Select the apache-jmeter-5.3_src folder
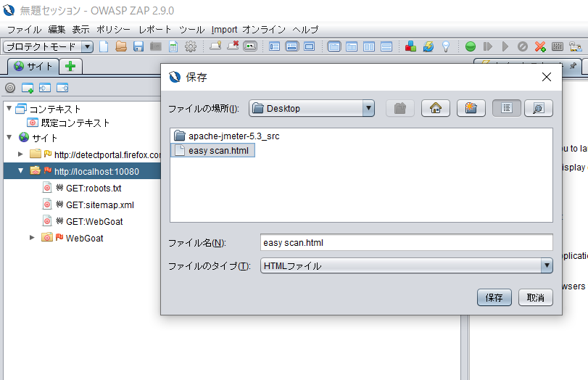 227,136
